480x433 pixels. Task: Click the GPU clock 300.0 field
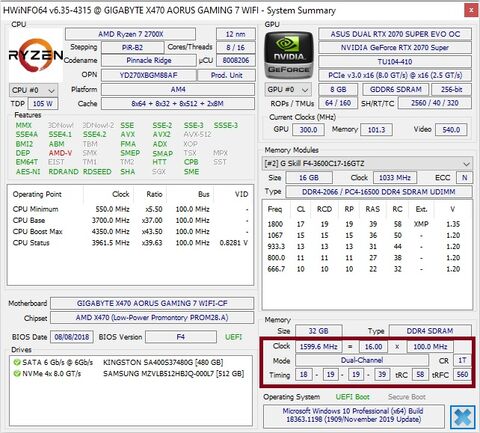coord(308,130)
